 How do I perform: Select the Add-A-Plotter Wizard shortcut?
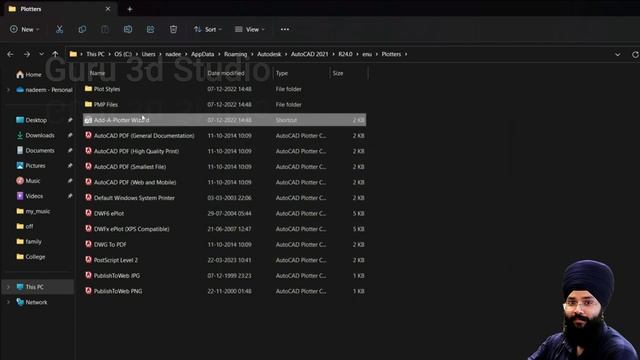click(x=224, y=120)
